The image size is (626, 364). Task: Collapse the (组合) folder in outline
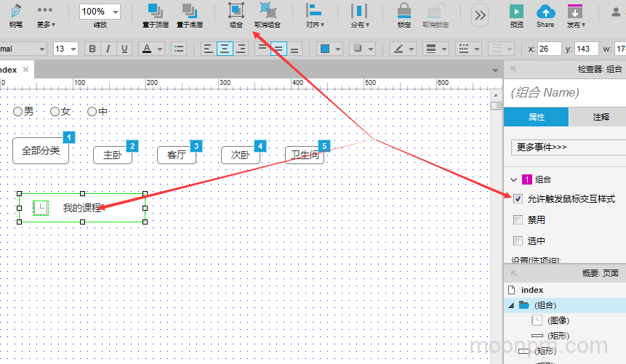(x=510, y=305)
